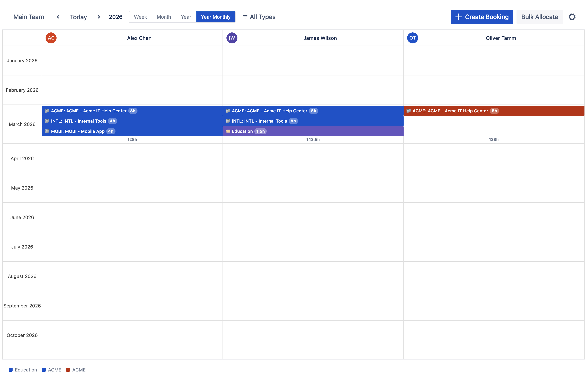Open the All Types filter dropdown
This screenshot has width=588, height=376.
(x=259, y=17)
